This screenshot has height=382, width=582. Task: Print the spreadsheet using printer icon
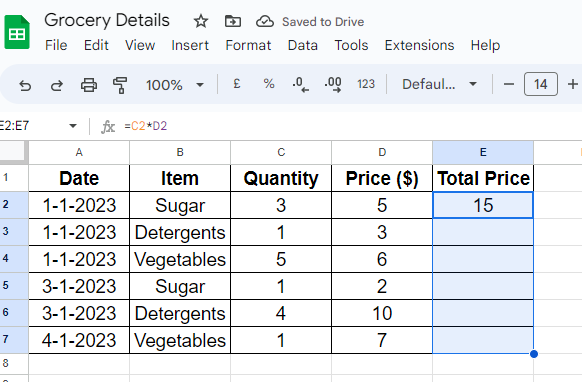[89, 85]
